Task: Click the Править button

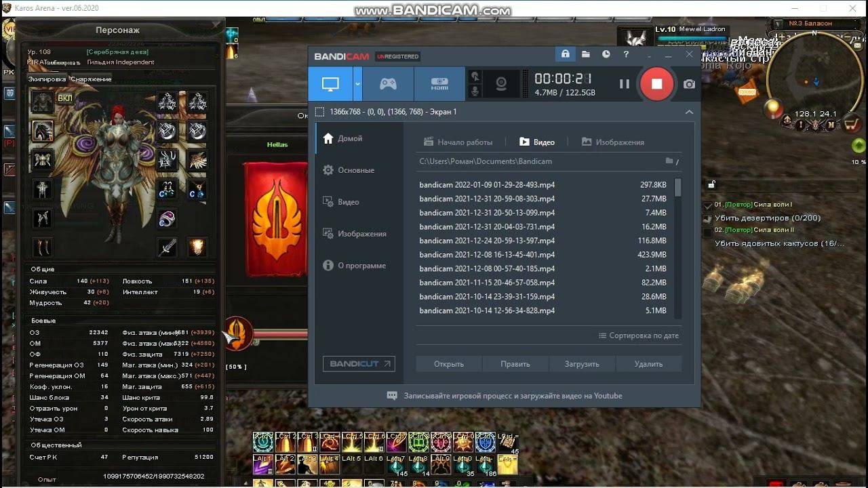Action: coord(515,364)
